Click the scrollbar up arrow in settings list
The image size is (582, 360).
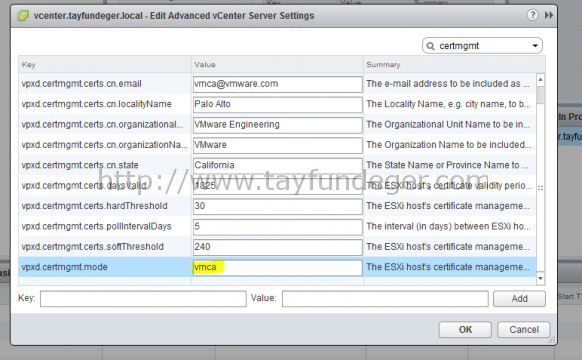(540, 79)
